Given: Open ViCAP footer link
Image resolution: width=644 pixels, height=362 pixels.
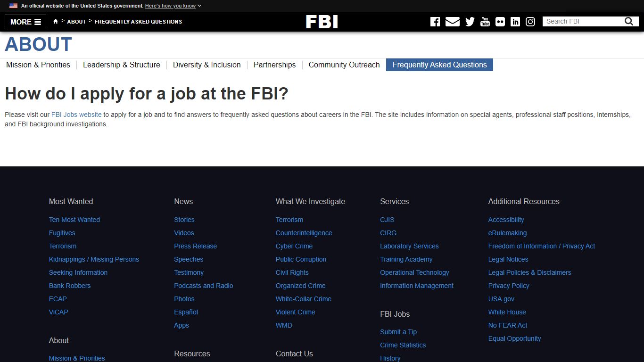Looking at the screenshot, I should [x=58, y=312].
